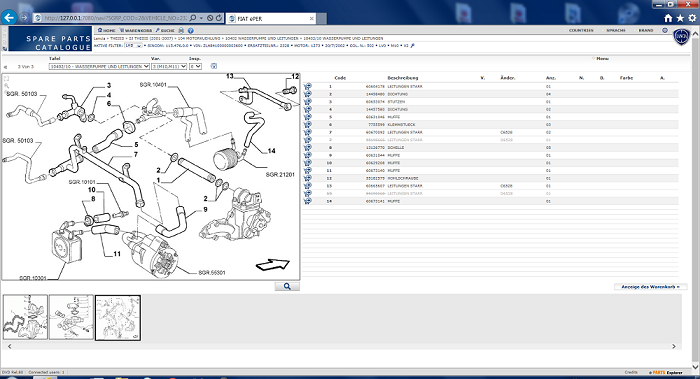The height and width of the screenshot is (379, 700).
Task: Open browser settings gear icon
Action: point(692,18)
